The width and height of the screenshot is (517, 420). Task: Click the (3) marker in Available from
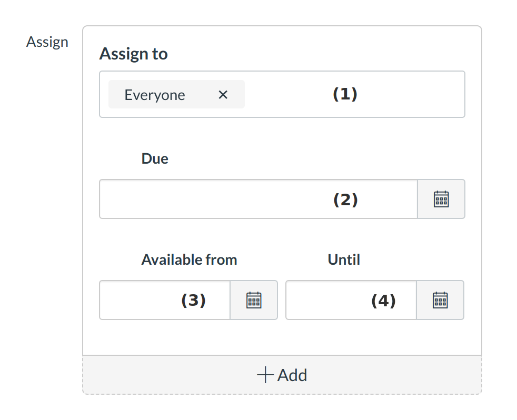coord(193,300)
